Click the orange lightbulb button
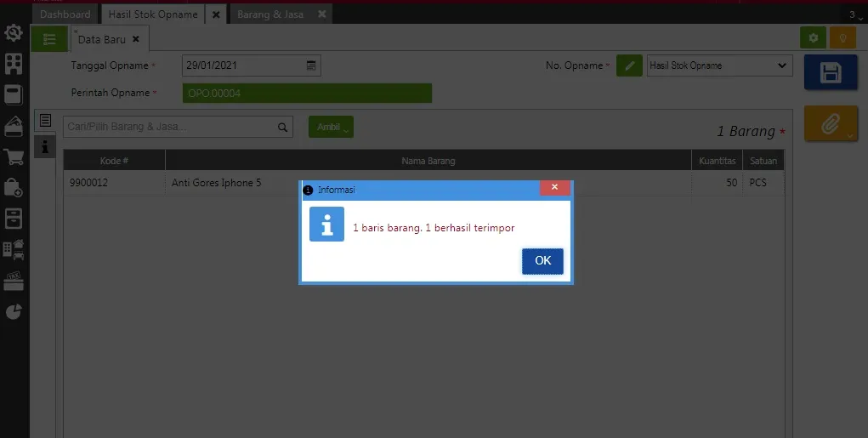The image size is (868, 438). coord(843,37)
